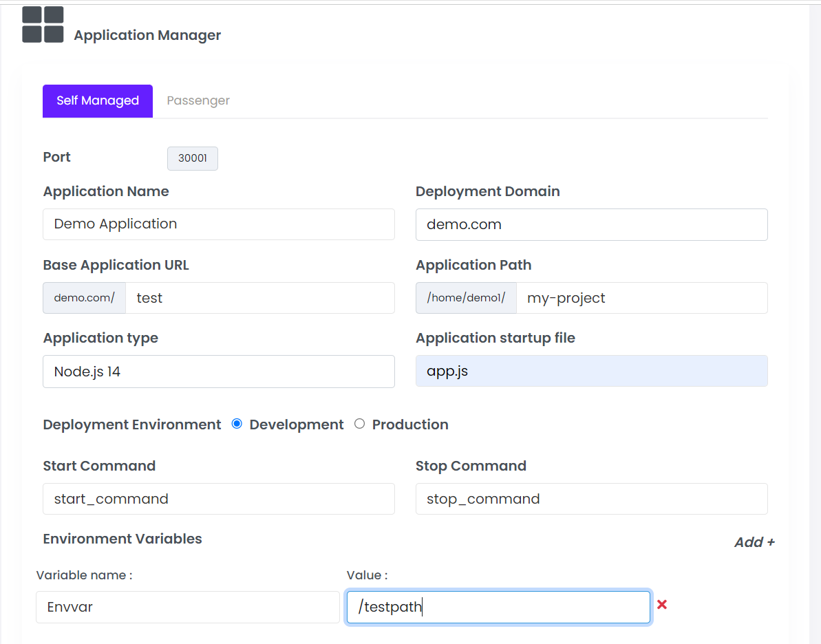Click the Variable name field with Envvar
This screenshot has width=821, height=644.
187,607
